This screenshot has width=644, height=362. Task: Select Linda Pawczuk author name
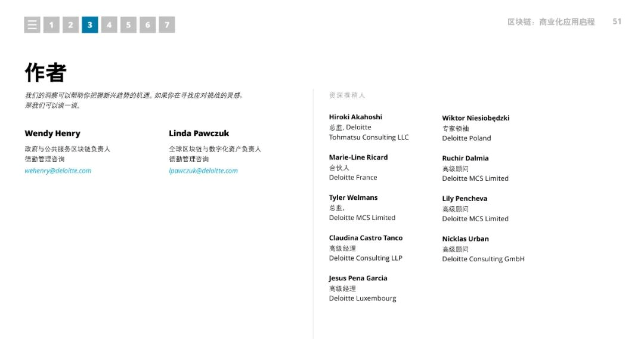click(199, 133)
